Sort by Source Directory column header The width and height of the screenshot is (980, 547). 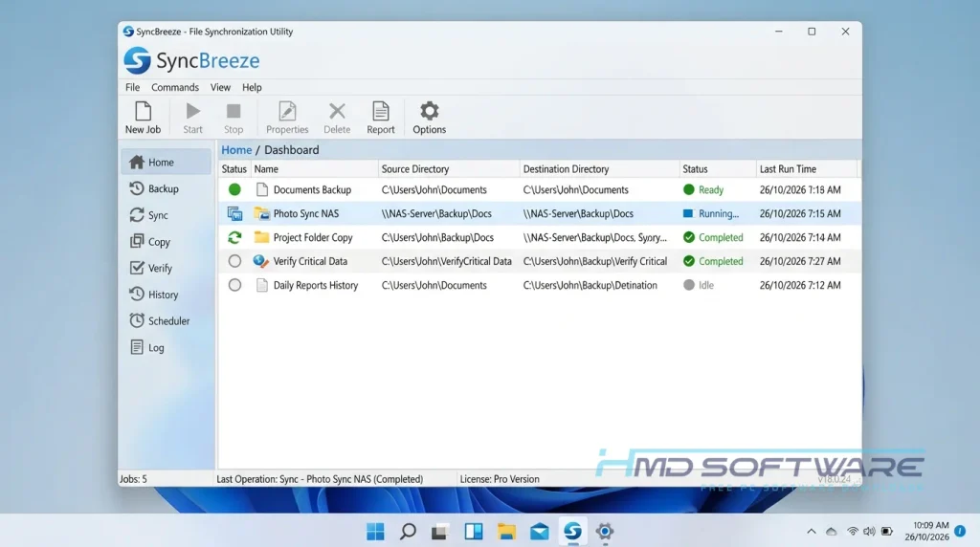point(449,169)
